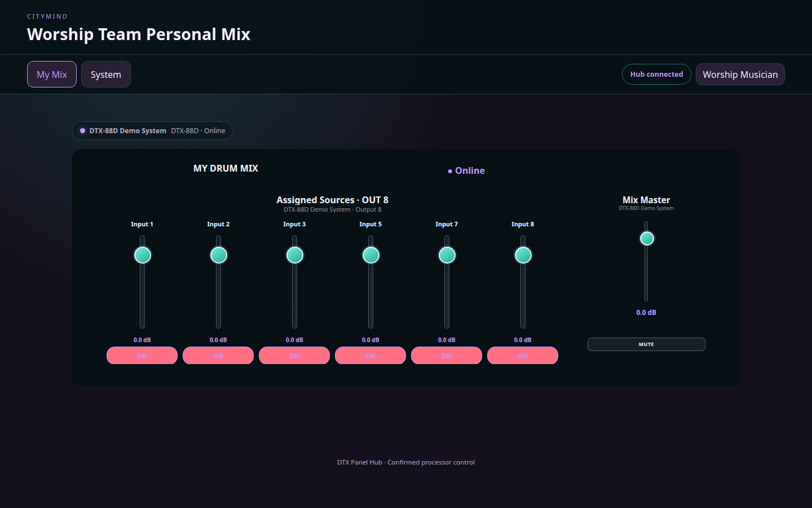Click the Mix Master heading
Screen dimensions: 812x508
point(646,200)
